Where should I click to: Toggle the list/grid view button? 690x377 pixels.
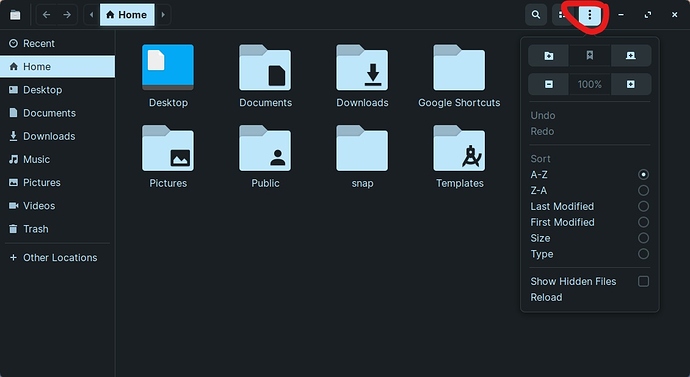pyautogui.click(x=562, y=15)
